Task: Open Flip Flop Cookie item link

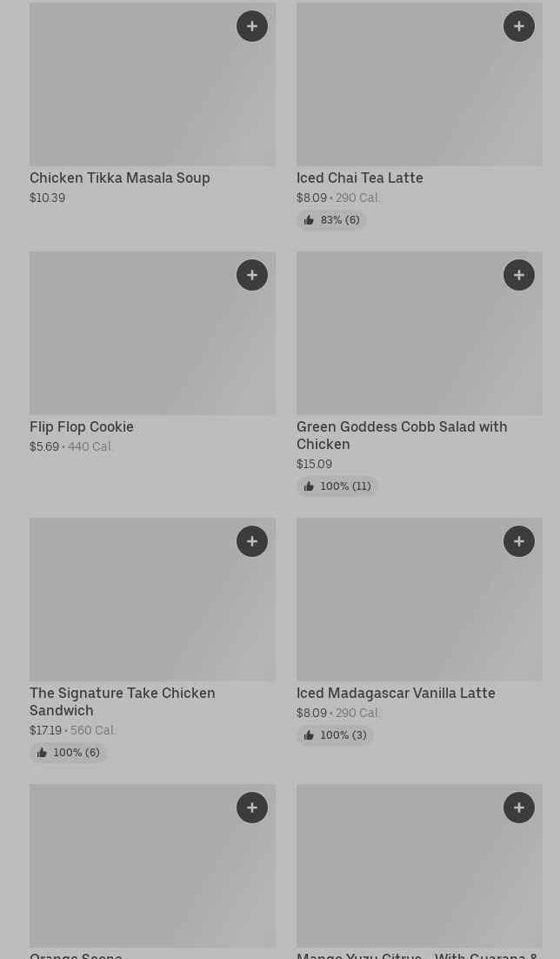Action: [x=82, y=426]
